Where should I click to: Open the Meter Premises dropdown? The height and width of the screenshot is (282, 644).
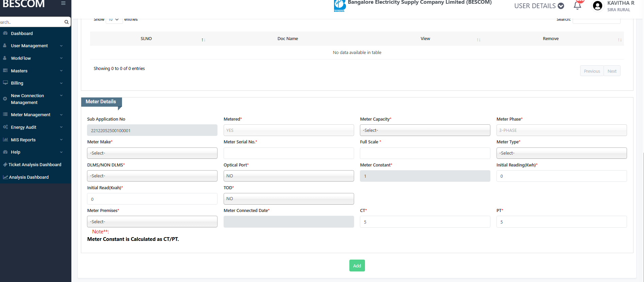(x=152, y=222)
